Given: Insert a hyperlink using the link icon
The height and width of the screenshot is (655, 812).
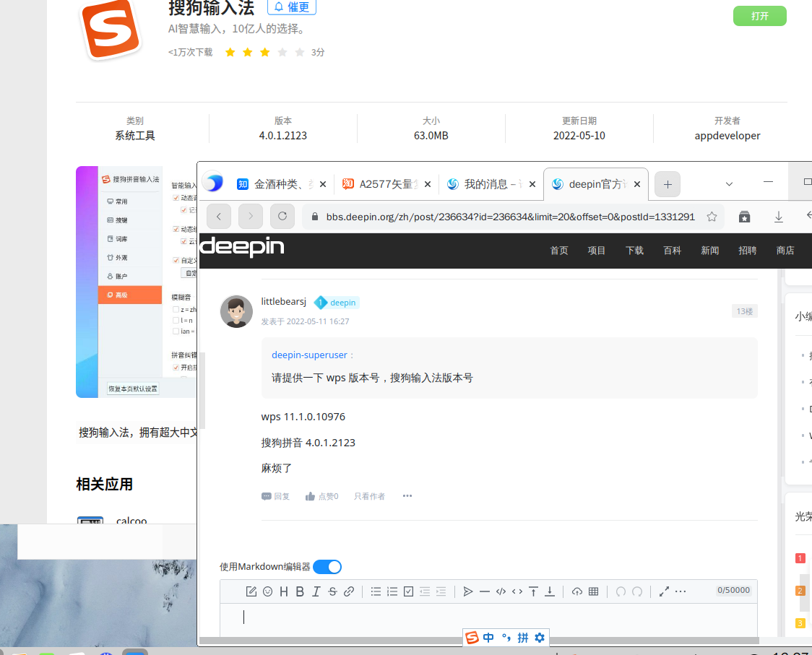Looking at the screenshot, I should [x=348, y=591].
